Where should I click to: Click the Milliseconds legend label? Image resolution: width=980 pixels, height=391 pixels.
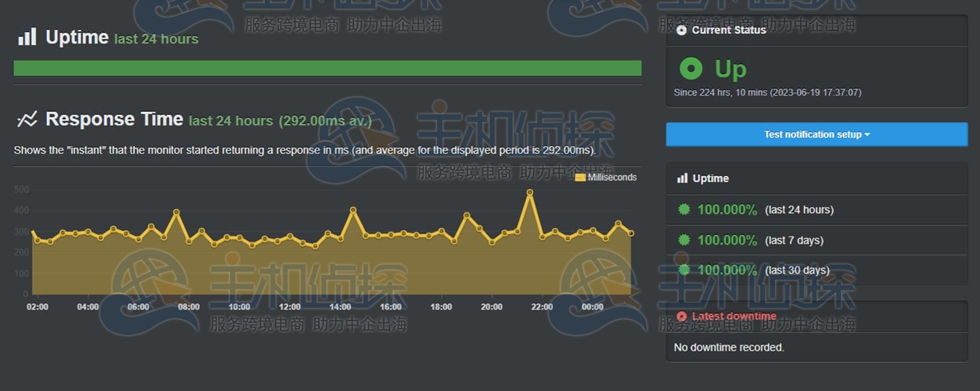(x=612, y=178)
